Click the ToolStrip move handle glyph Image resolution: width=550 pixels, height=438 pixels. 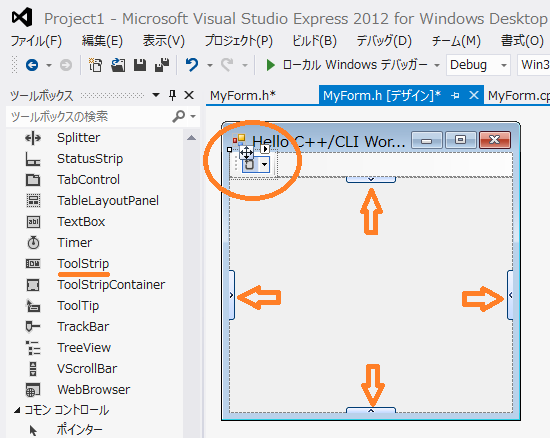[x=246, y=153]
